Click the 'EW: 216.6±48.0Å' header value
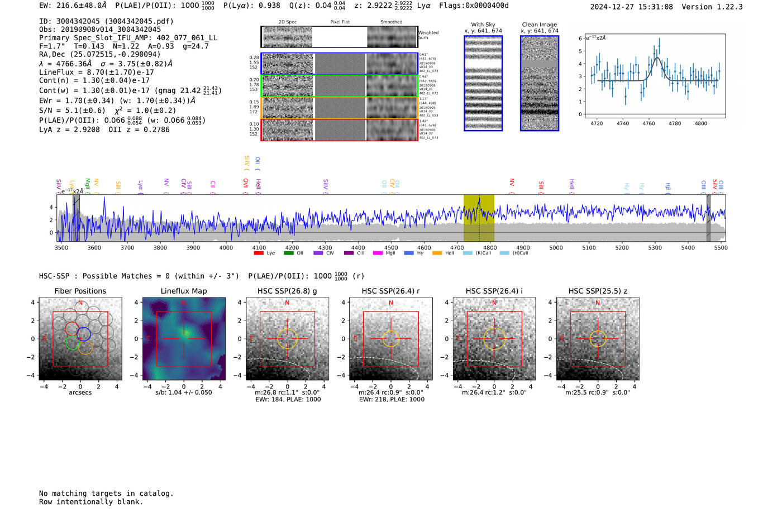The height and width of the screenshot is (532, 782). (x=73, y=5)
